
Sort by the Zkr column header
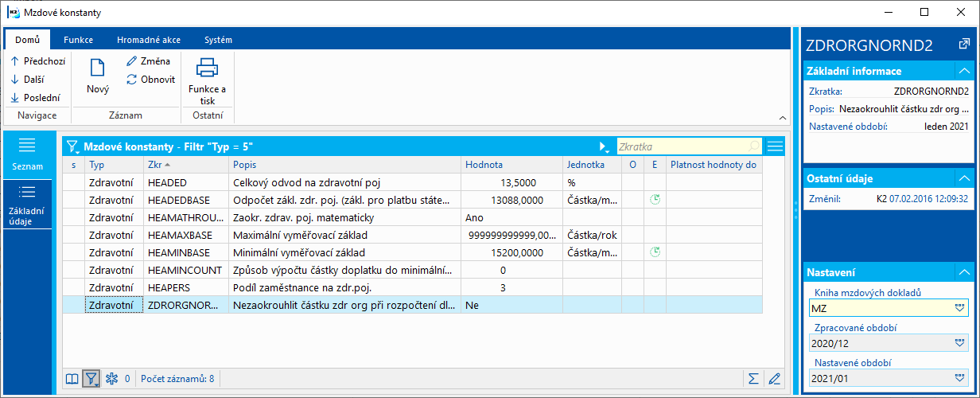tap(186, 165)
